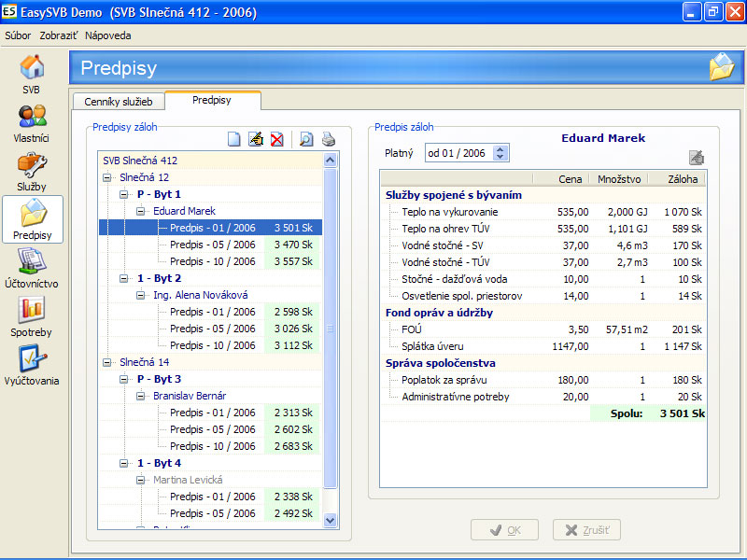Collapse the P - Byt 1 node
This screenshot has width=747, height=560.
pos(124,194)
